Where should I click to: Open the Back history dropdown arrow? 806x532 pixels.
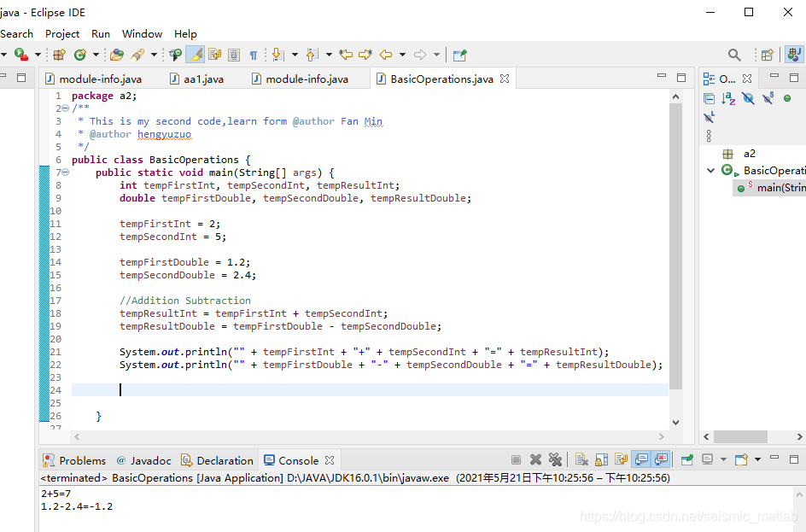[402, 55]
